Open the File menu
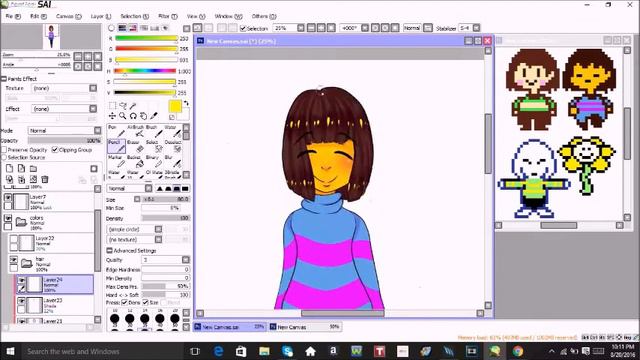 13,16
